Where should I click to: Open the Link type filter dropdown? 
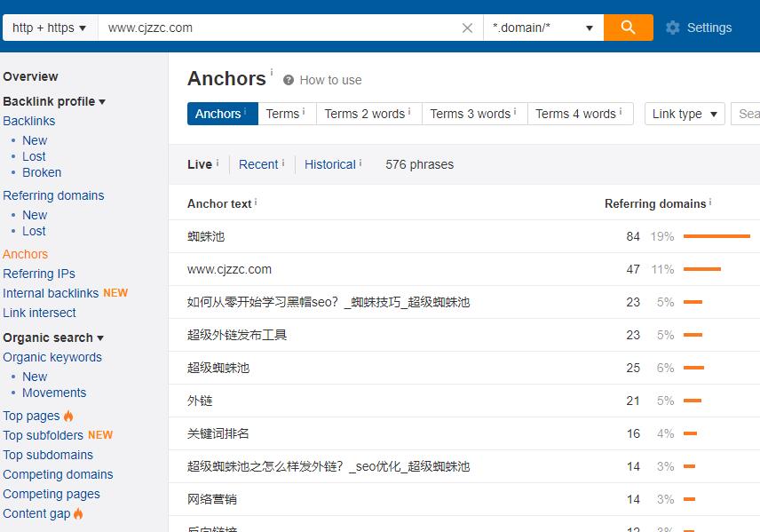[685, 114]
